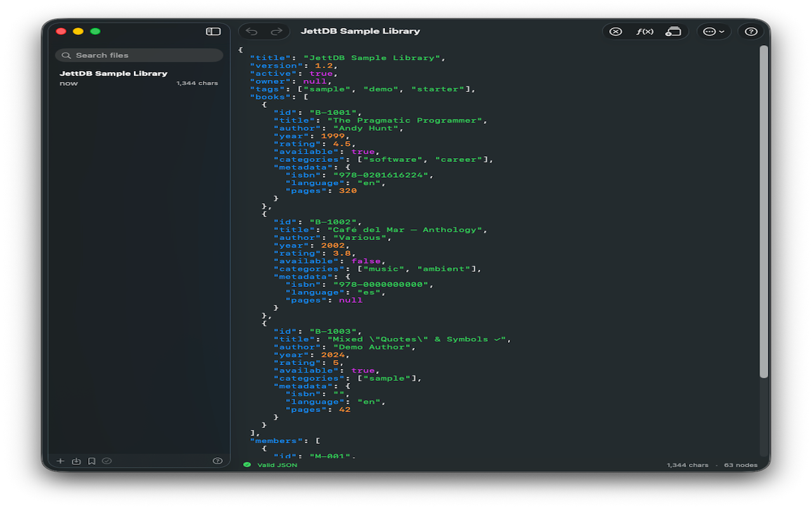
Task: Open the sidebar footer help icon
Action: 218,461
